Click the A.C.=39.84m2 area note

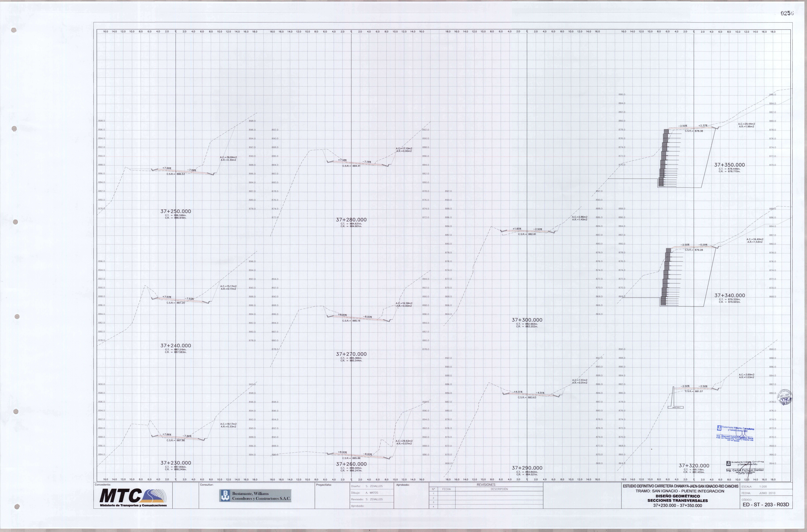pos(228,157)
